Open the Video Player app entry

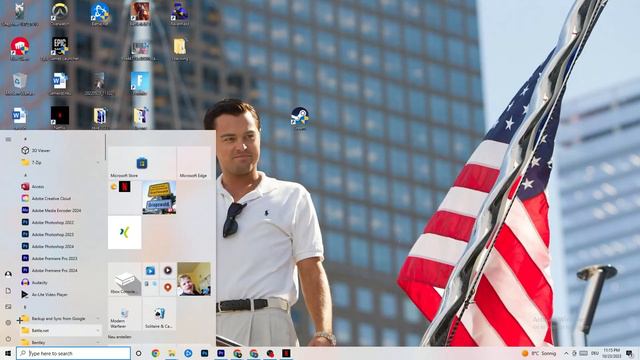point(60,294)
